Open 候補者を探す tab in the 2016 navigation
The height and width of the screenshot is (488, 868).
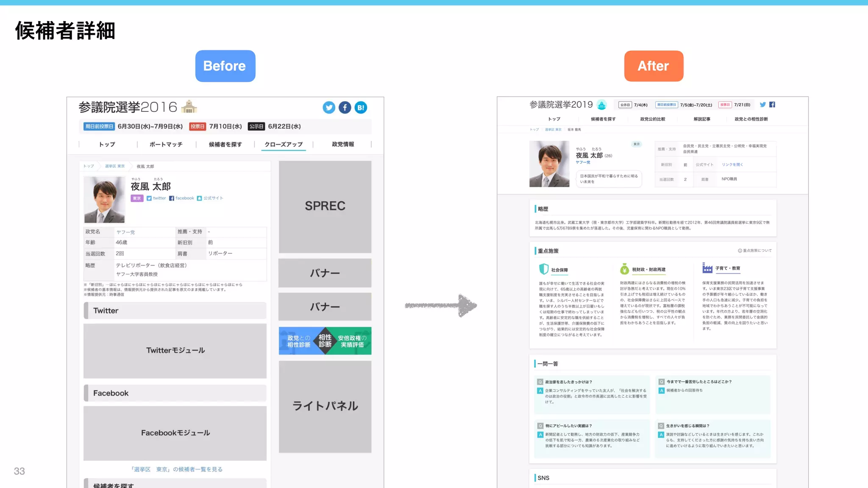pos(225,144)
